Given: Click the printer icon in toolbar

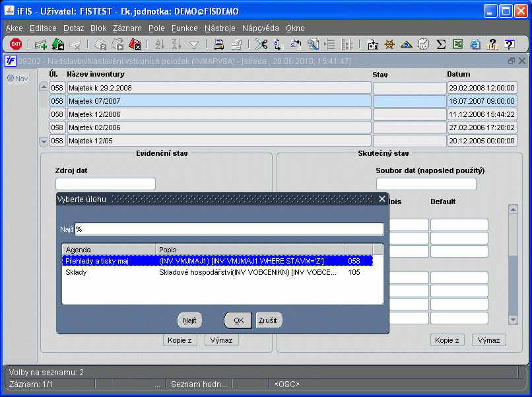Looking at the screenshot, I should 219,45.
